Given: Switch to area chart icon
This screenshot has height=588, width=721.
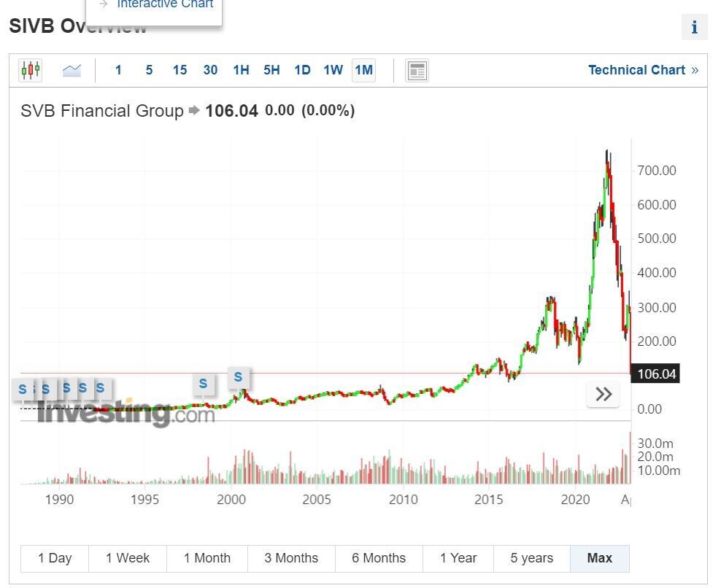Looking at the screenshot, I should [x=72, y=70].
